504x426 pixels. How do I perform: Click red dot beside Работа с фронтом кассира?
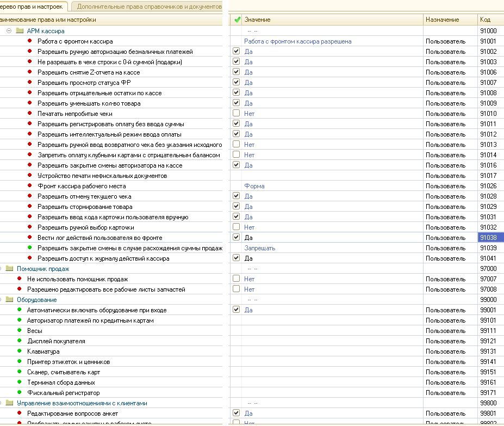30,41
